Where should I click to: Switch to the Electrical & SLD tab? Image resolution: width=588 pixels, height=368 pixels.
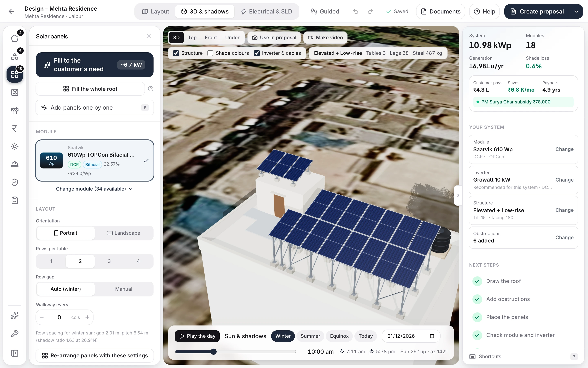[x=266, y=11]
